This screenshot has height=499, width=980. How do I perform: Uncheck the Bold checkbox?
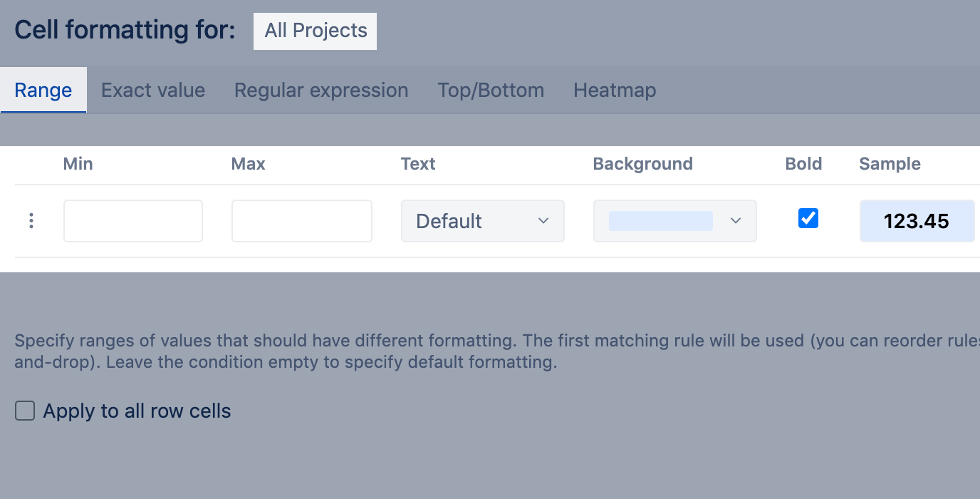(808, 218)
